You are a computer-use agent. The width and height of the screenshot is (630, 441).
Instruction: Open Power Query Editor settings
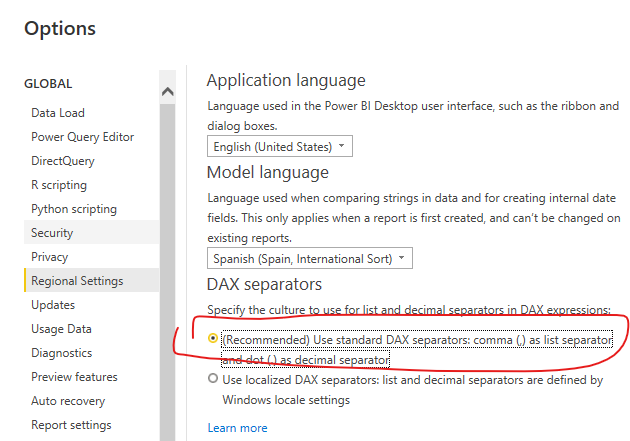click(x=82, y=137)
